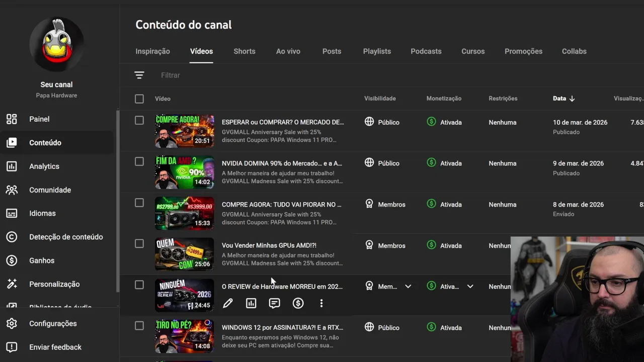The height and width of the screenshot is (362, 644).
Task: Switch to the Playlists tab
Action: click(377, 51)
